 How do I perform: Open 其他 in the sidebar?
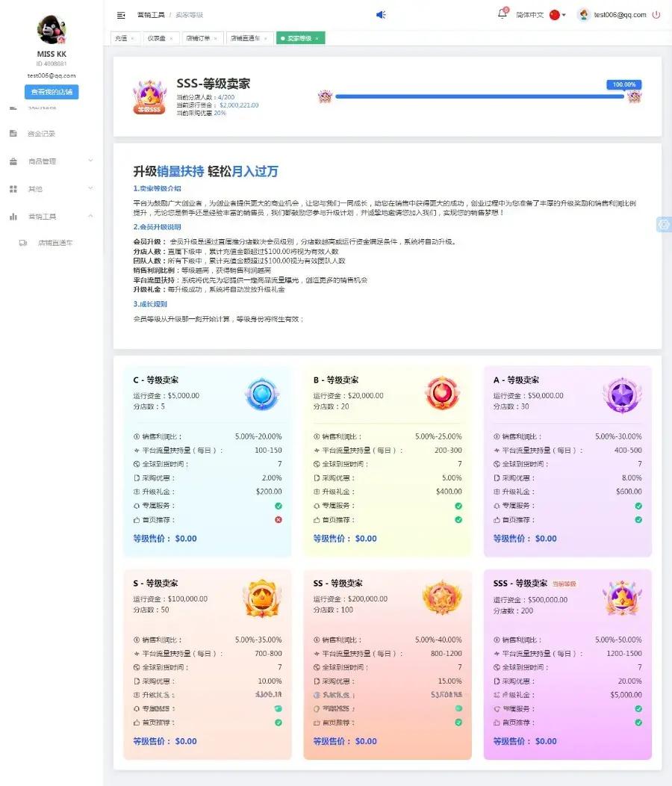click(35, 189)
